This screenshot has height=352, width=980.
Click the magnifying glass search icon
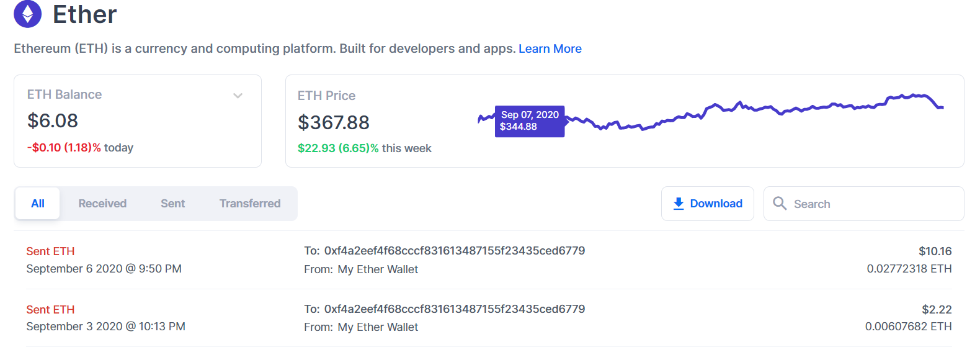tap(780, 203)
